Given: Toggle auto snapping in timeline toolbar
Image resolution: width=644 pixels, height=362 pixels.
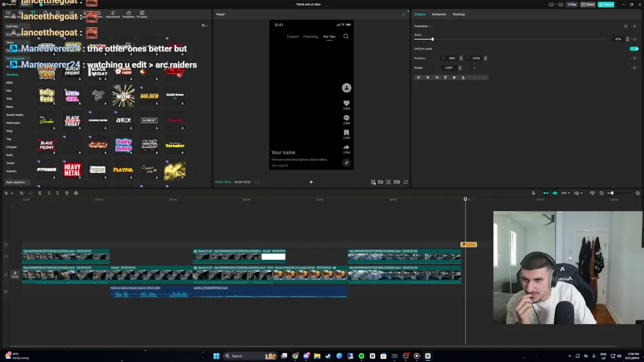Looking at the screenshot, I should click(555, 193).
